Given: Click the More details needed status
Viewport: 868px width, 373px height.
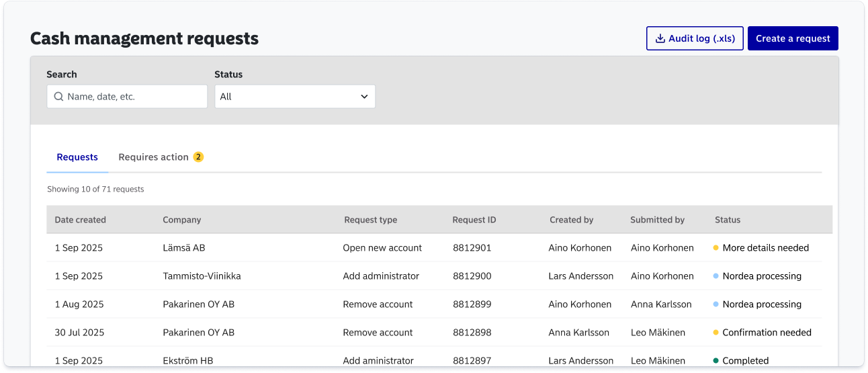Looking at the screenshot, I should [761, 248].
